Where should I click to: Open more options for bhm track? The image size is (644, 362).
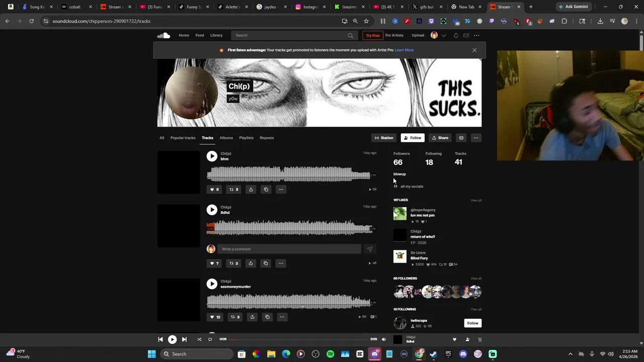pyautogui.click(x=281, y=190)
